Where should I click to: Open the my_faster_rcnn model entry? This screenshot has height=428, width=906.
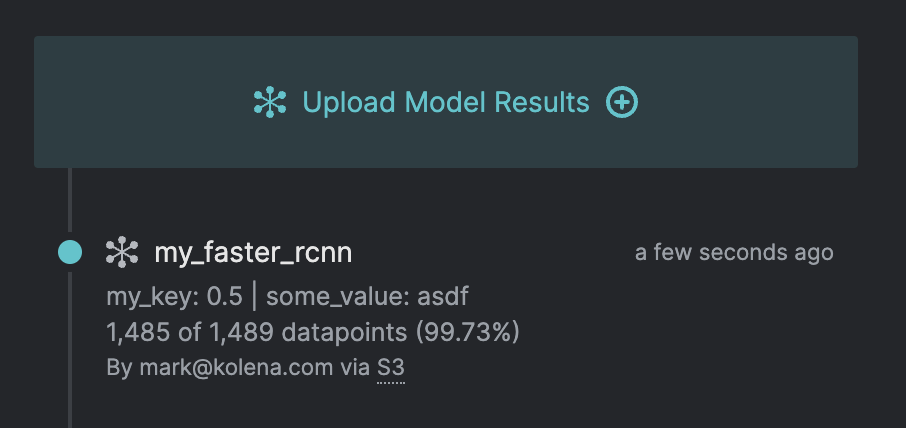pos(253,253)
